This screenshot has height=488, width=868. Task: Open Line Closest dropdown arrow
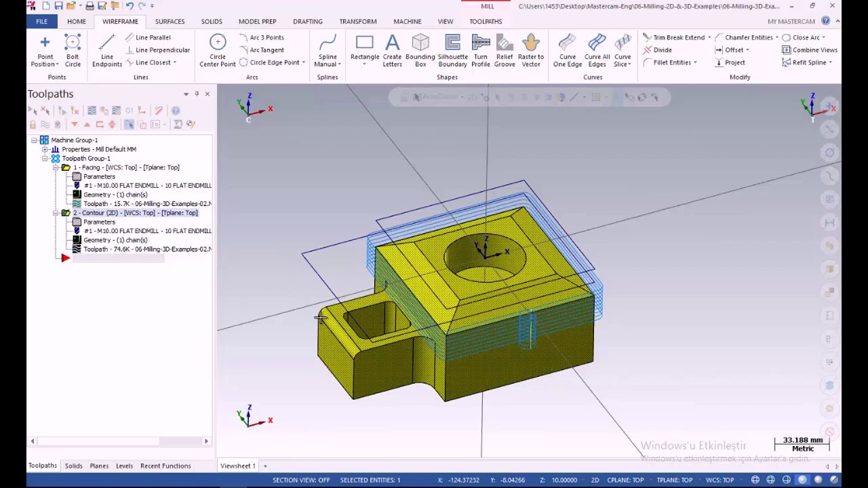click(174, 62)
